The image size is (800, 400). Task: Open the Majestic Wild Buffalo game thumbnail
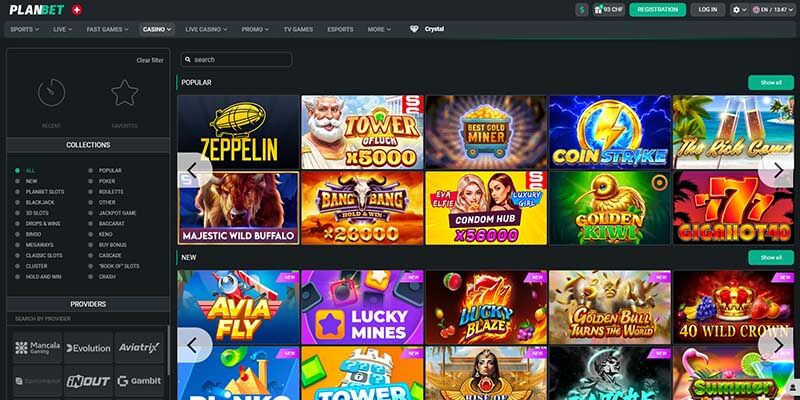click(238, 208)
